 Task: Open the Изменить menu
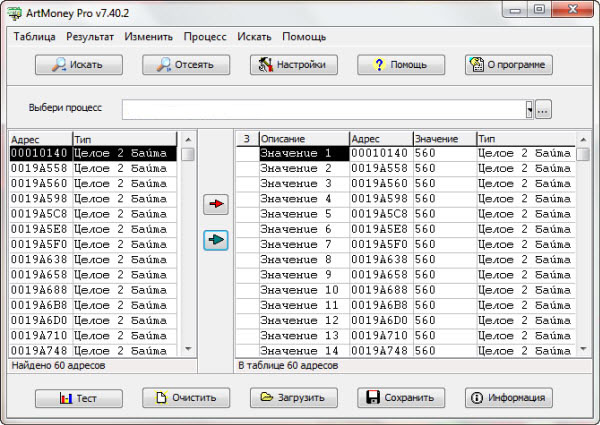point(150,37)
